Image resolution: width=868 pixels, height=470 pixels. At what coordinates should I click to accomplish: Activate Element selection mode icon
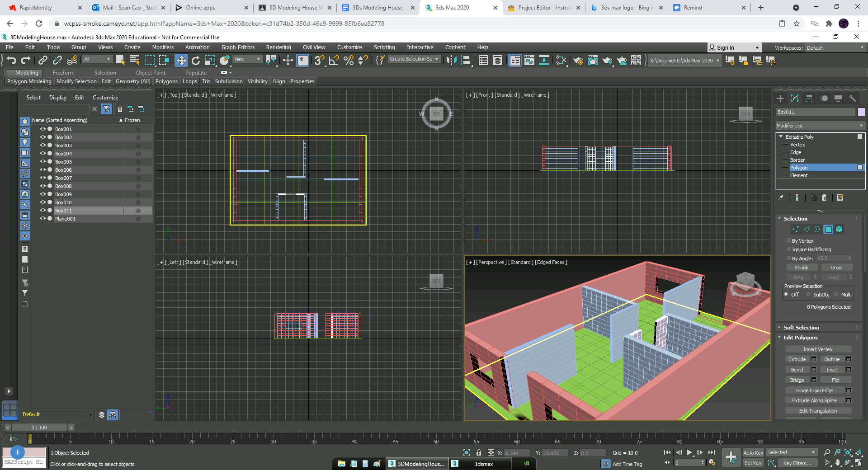click(839, 230)
